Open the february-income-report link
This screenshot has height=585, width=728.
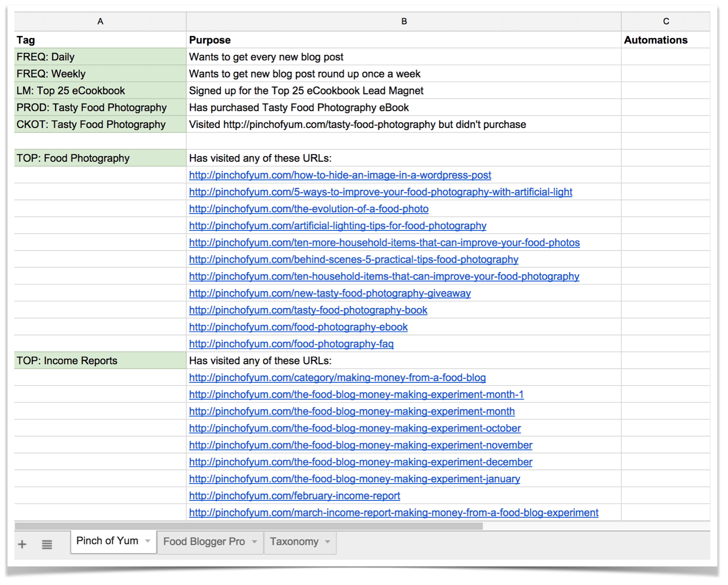294,496
